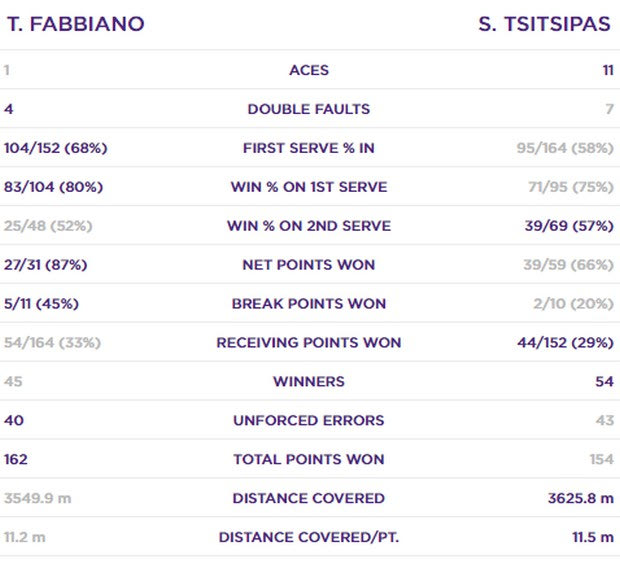Select the ACES stat label

[x=309, y=70]
